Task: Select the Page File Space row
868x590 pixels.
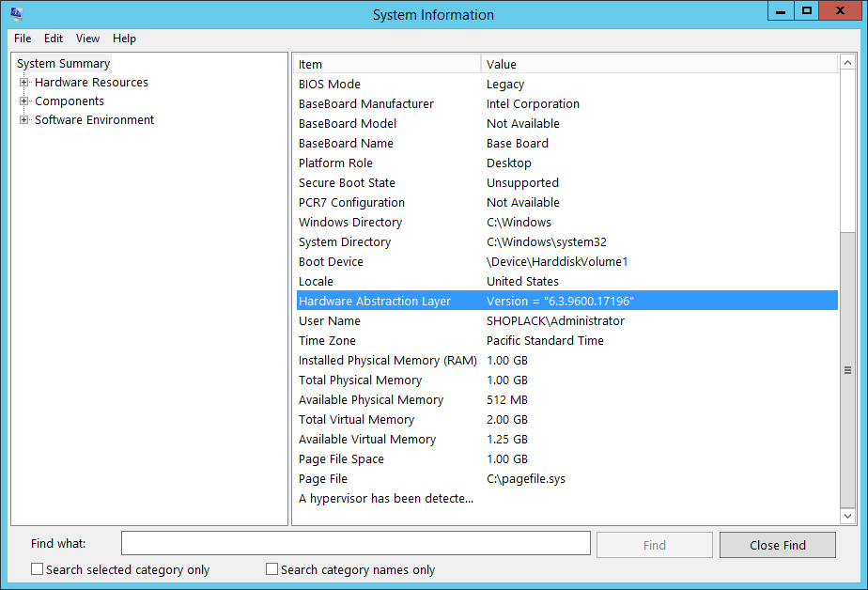Action: 566,459
